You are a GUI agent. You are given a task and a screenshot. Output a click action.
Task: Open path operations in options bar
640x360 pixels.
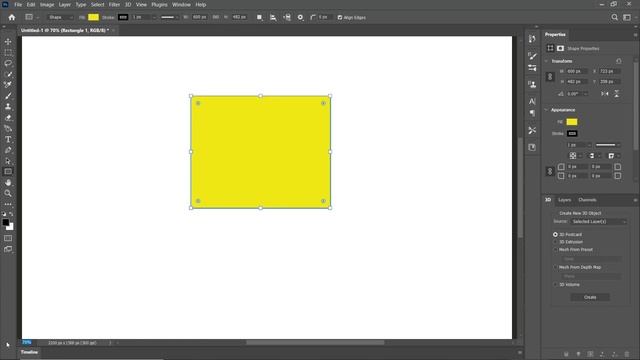[260, 17]
